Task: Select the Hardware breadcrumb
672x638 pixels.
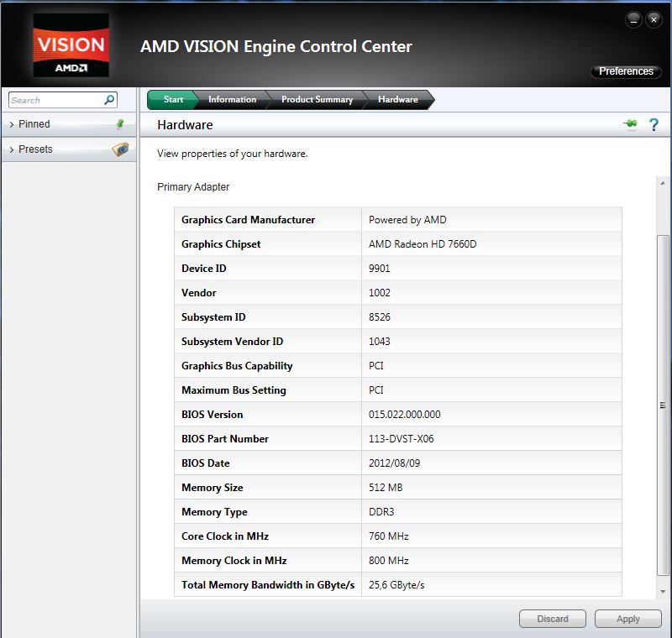Action: (x=397, y=100)
